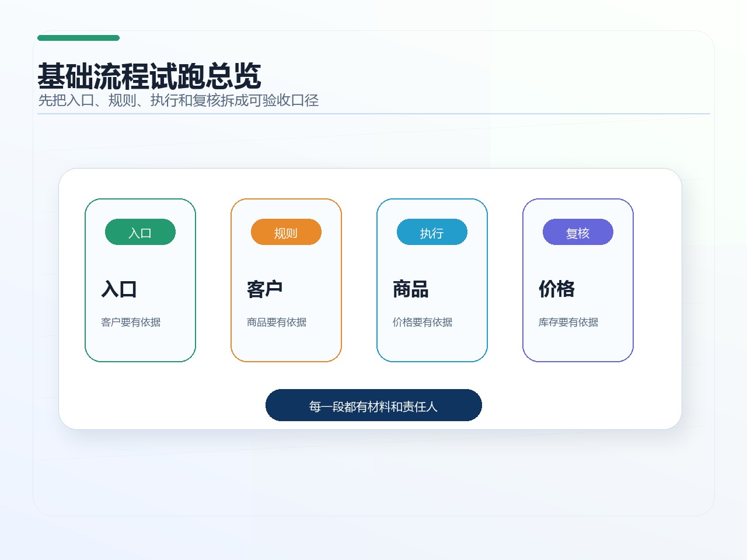Click the text 库存要有依据

568,322
